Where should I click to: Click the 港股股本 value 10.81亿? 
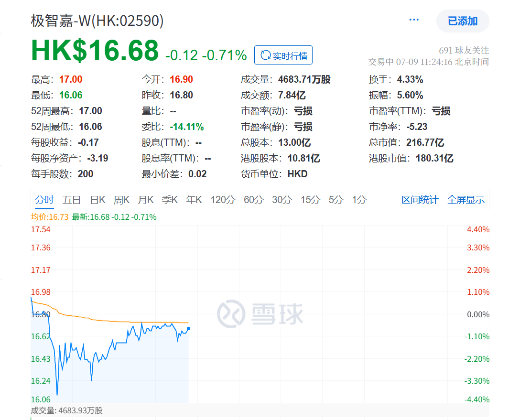303,158
